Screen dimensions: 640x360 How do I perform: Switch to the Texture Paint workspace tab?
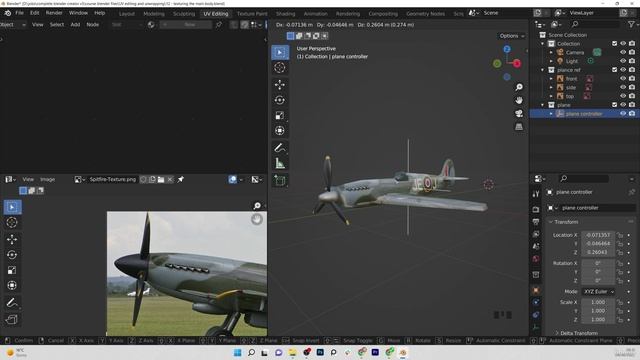[x=252, y=13]
